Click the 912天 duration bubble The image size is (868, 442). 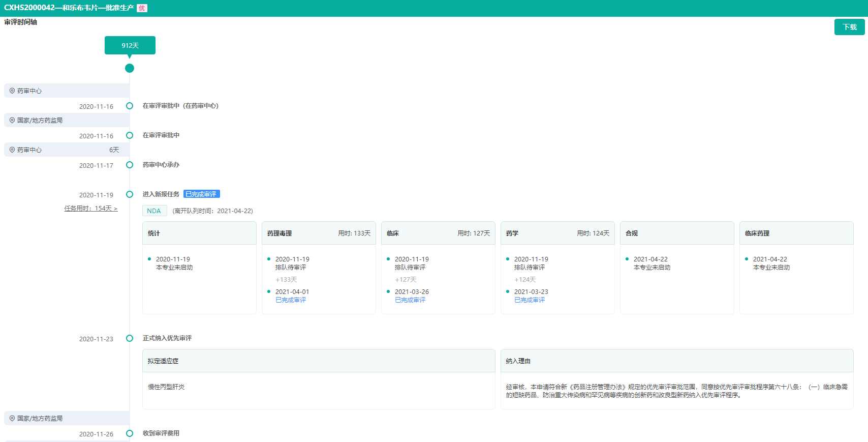tap(130, 45)
